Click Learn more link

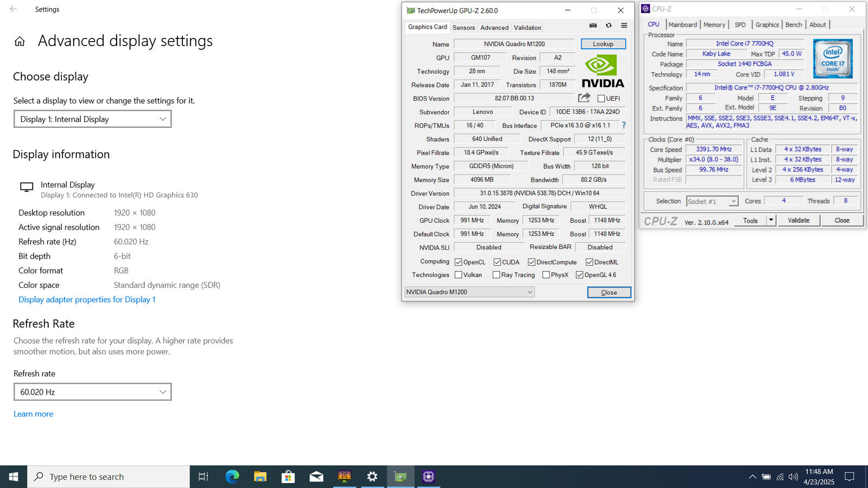(33, 414)
